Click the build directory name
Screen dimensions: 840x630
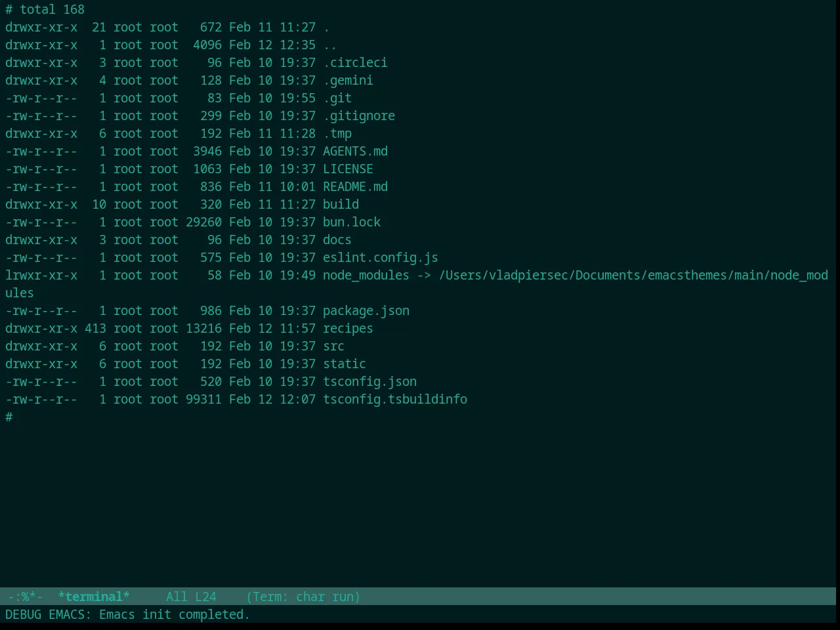(x=341, y=204)
